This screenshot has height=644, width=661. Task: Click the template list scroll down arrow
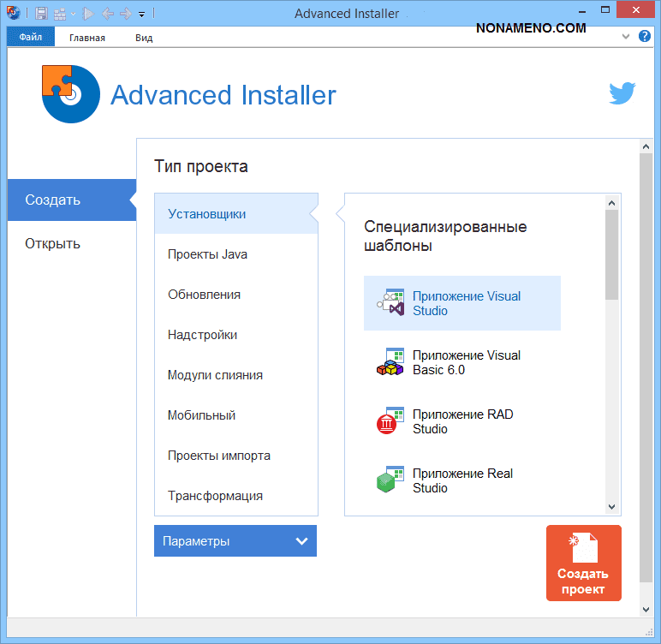(611, 506)
